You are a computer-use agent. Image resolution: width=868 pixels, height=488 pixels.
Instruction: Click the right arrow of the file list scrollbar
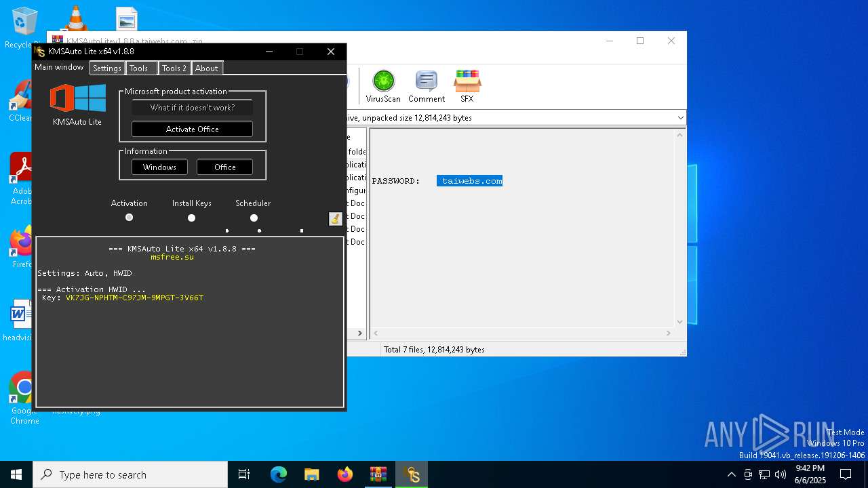point(360,333)
